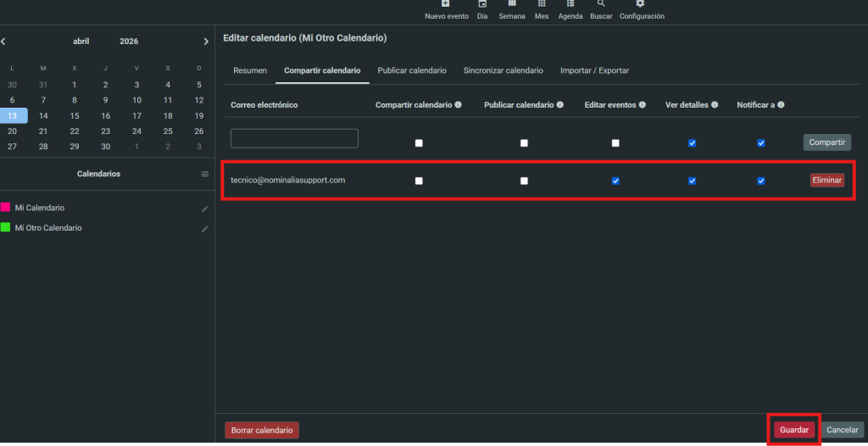Edit Mi Calendario with pencil icon
The image size is (868, 446).
(x=204, y=208)
